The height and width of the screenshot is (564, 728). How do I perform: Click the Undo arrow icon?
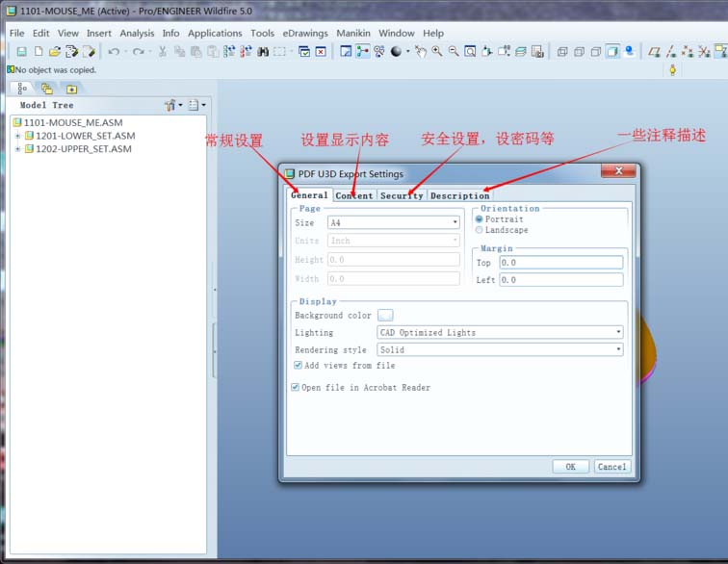(x=114, y=52)
